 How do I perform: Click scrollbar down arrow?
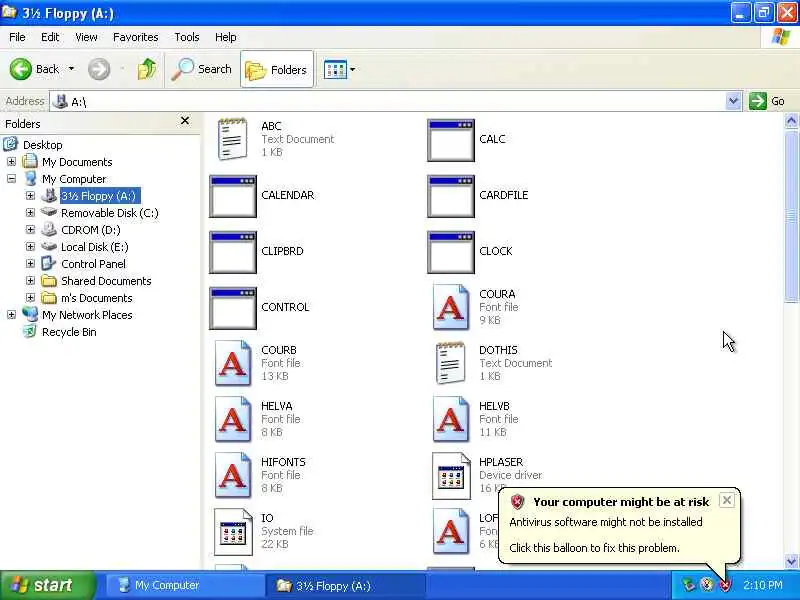click(x=791, y=562)
